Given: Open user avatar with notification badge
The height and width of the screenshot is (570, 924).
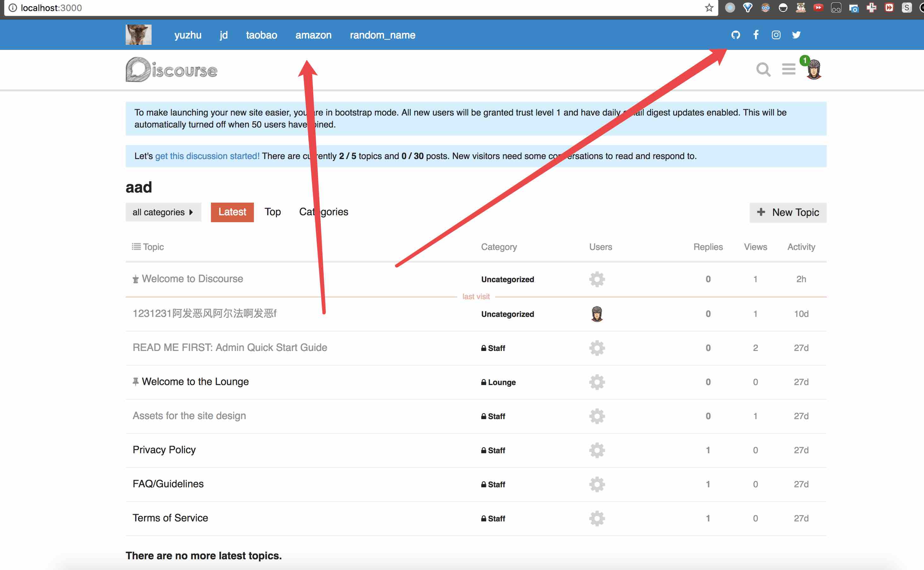Looking at the screenshot, I should point(813,69).
